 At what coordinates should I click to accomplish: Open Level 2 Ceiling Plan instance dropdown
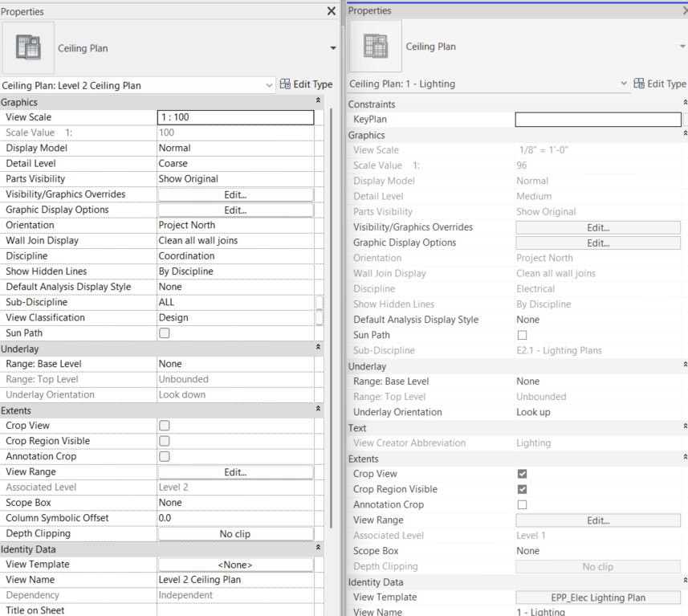[270, 85]
